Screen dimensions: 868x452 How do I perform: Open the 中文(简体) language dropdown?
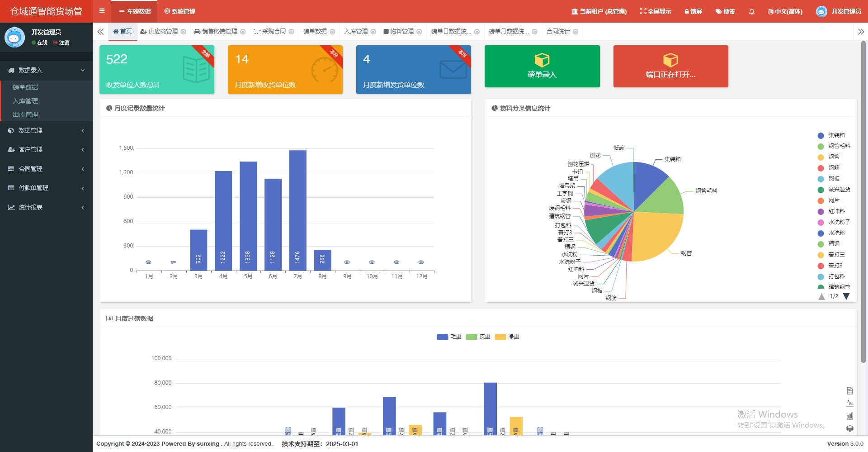click(785, 11)
